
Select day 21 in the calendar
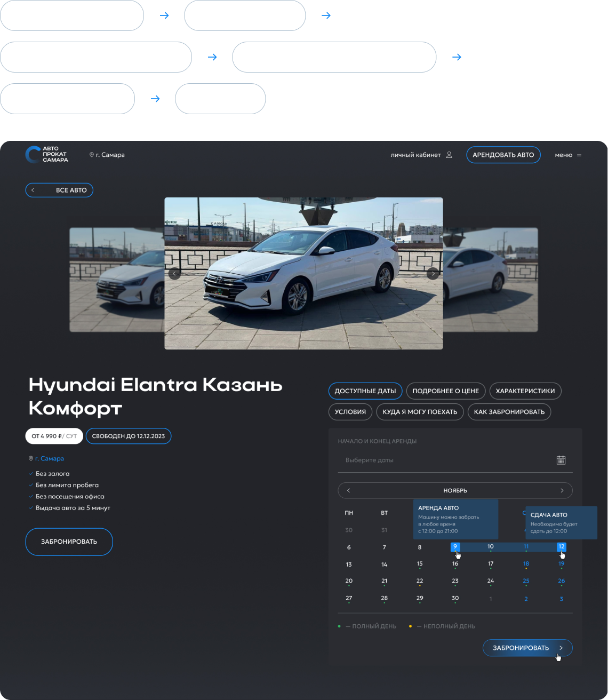384,581
